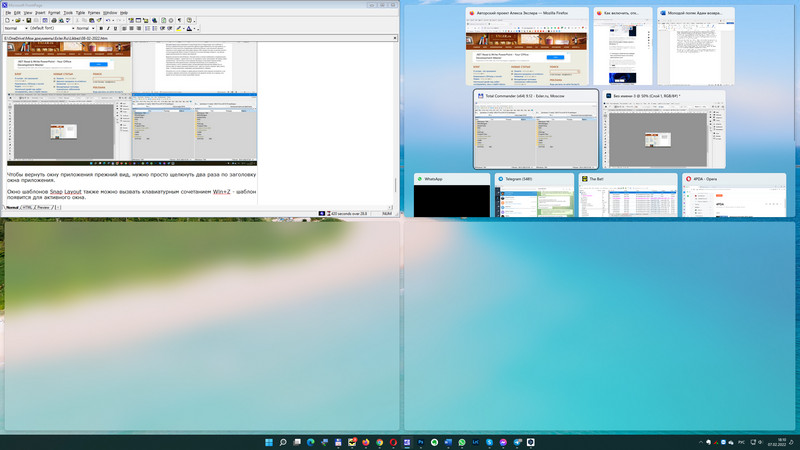Open WhatsApp from the taskbar

click(x=461, y=441)
